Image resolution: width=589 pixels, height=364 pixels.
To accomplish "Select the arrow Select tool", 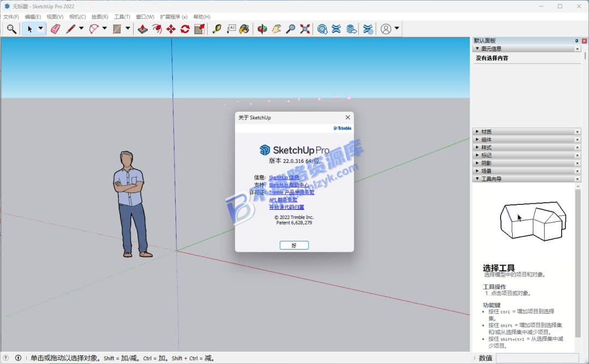I will pyautogui.click(x=29, y=29).
